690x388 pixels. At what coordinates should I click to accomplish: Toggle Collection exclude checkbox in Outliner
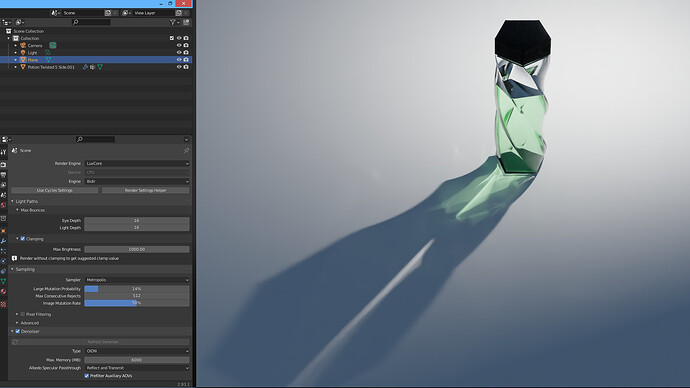click(172, 38)
